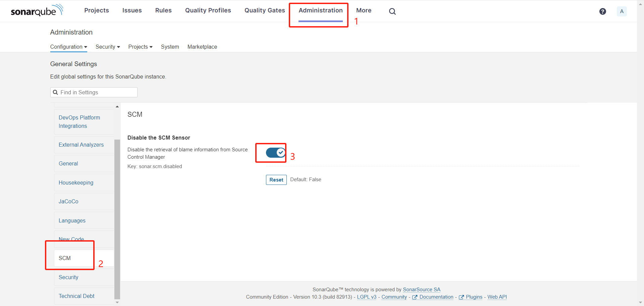Click the category list scrollbar up arrow

(117, 107)
